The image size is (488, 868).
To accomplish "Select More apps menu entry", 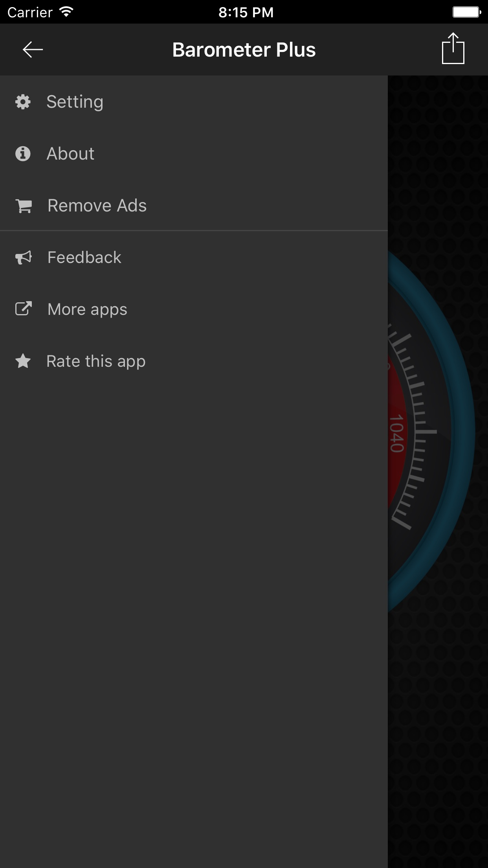I will [194, 309].
